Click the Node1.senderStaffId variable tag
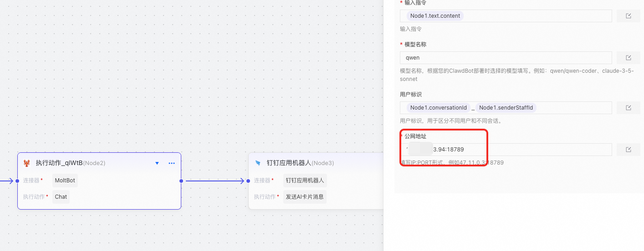This screenshot has width=644, height=251. click(506, 108)
